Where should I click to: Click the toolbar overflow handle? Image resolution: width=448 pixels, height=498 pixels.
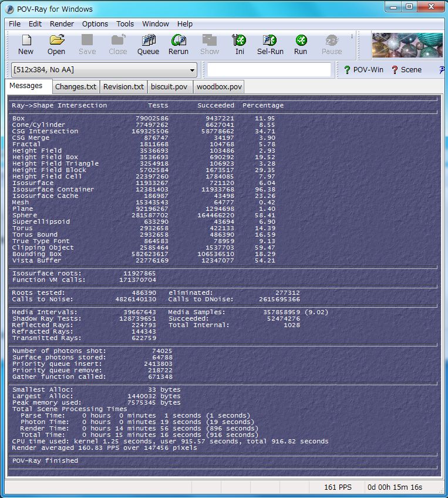click(x=352, y=36)
